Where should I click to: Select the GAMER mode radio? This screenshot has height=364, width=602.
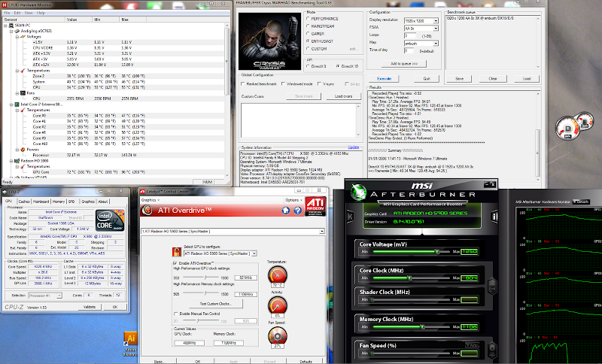click(308, 34)
